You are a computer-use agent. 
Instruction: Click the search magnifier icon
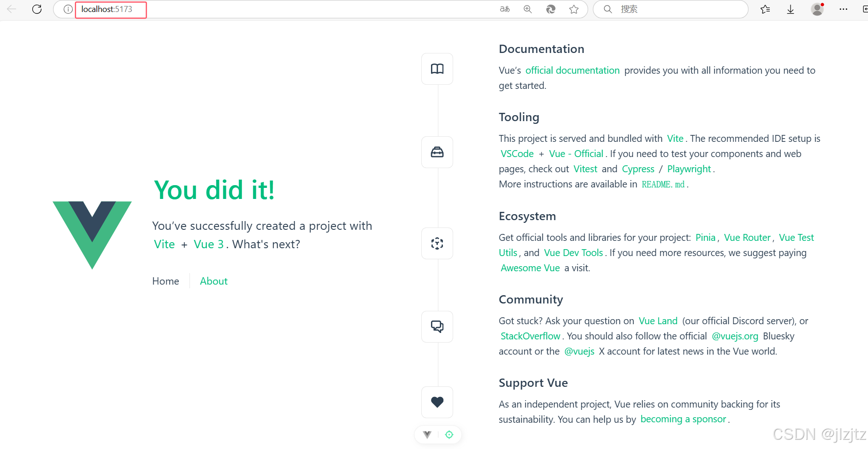[x=608, y=9]
